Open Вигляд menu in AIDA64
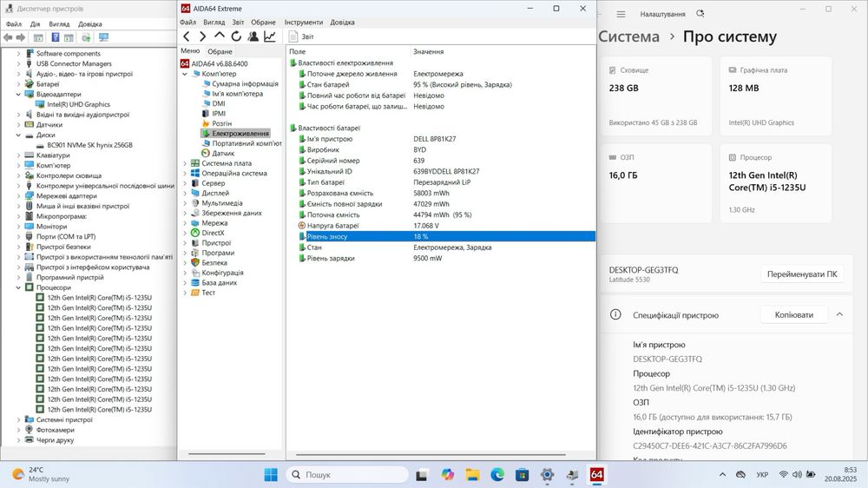 pos(214,23)
